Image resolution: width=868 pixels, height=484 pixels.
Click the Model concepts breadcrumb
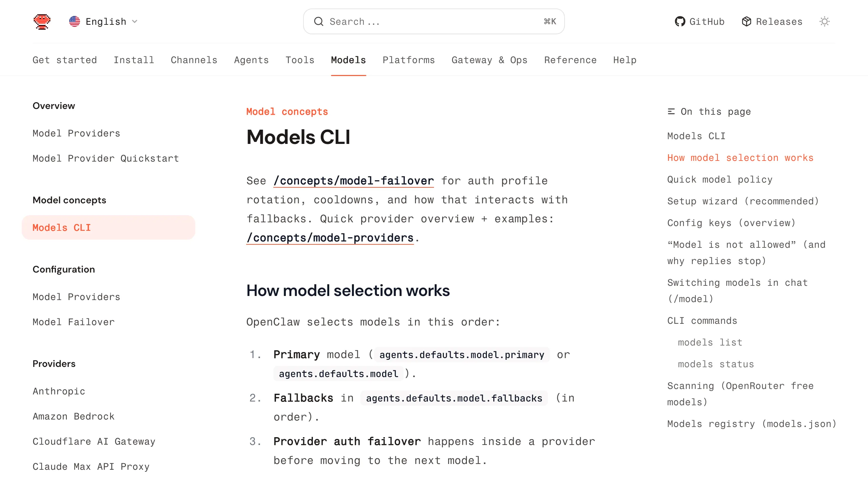(287, 112)
